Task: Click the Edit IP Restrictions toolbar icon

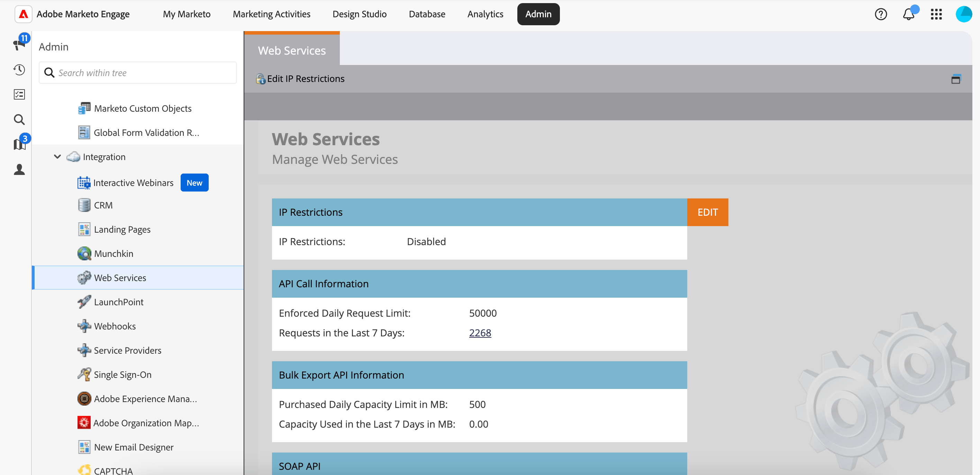Action: coord(261,79)
